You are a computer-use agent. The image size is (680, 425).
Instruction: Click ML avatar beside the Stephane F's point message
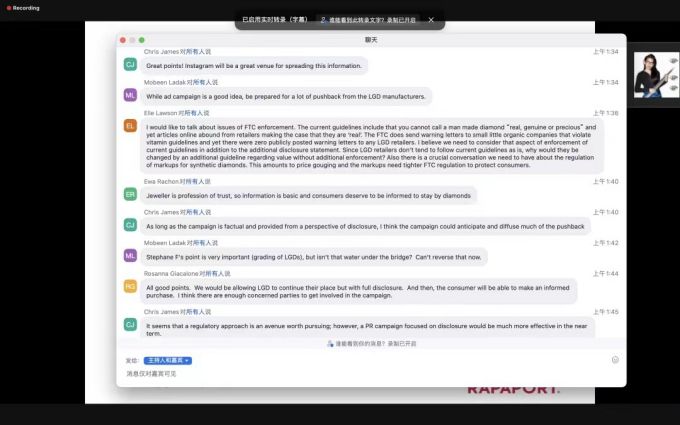pos(130,255)
